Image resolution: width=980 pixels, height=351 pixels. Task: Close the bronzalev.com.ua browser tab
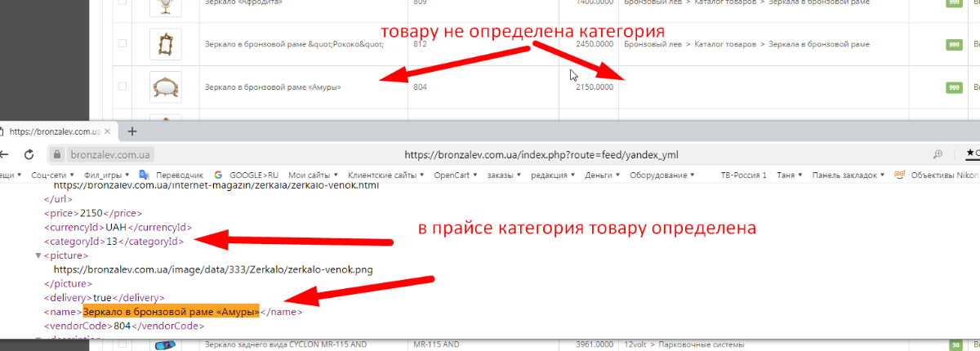pos(109,131)
